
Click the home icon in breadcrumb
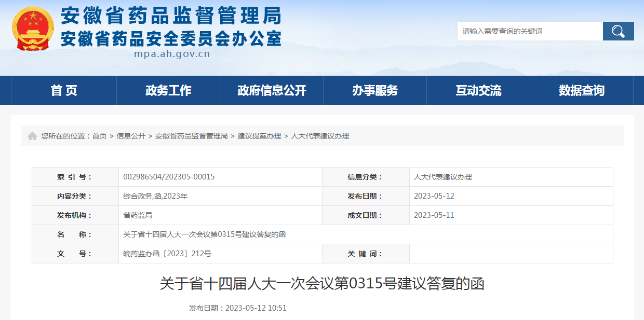click(x=32, y=136)
